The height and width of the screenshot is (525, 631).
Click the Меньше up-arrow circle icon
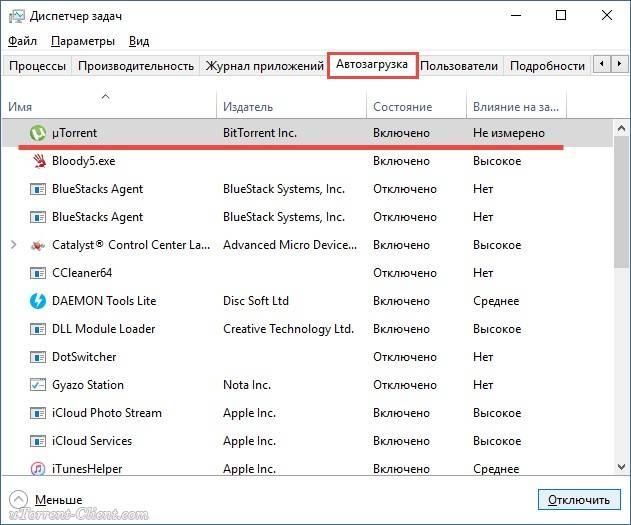tap(18, 500)
